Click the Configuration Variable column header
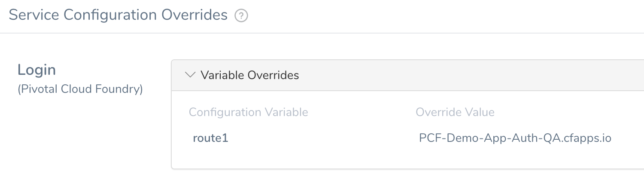 coord(249,112)
